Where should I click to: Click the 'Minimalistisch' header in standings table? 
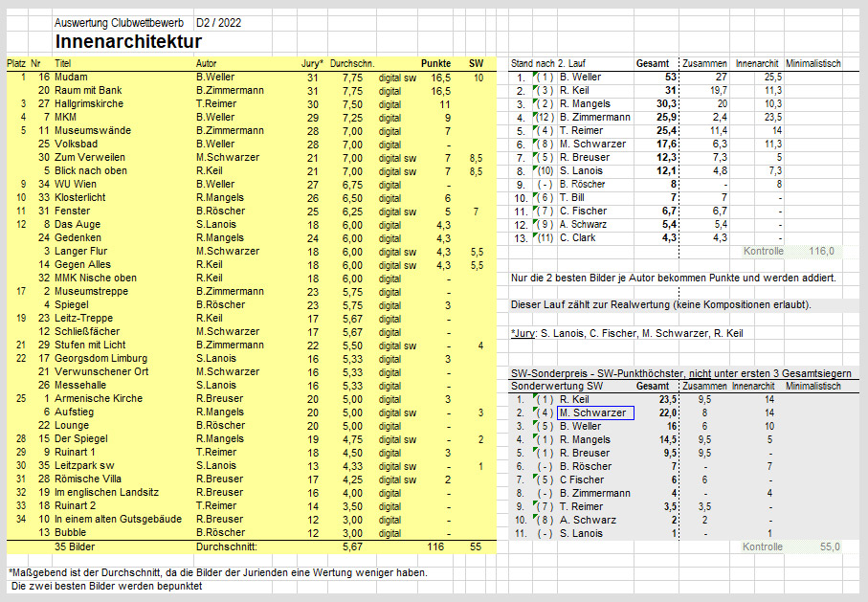(x=813, y=64)
